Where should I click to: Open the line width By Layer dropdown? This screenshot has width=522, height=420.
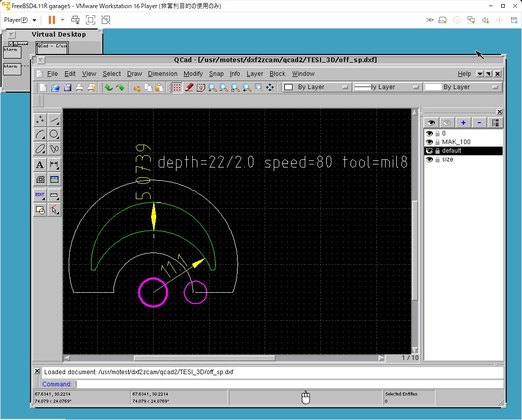pyautogui.click(x=387, y=88)
